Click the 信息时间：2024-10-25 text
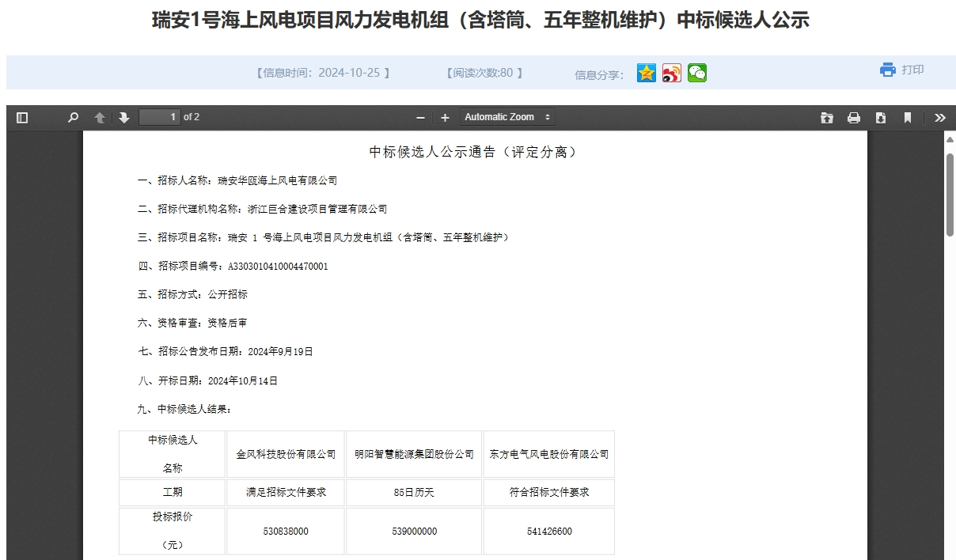956x560 pixels. [x=323, y=73]
